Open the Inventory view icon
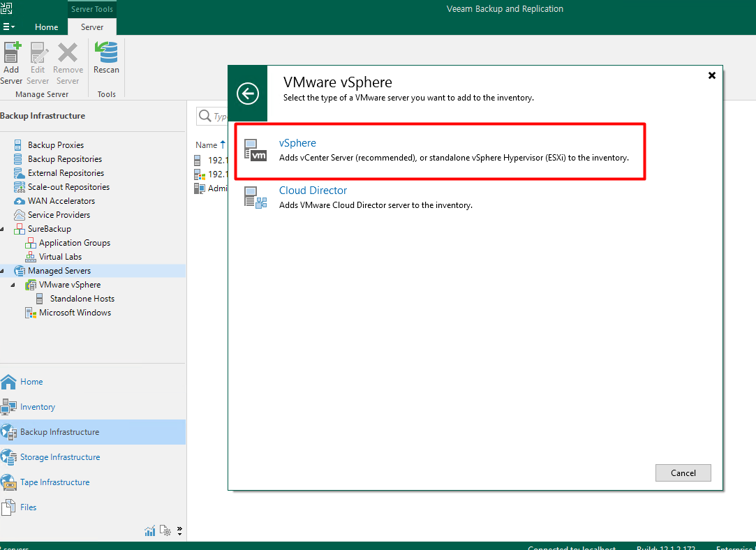Viewport: 756px width, 550px height. point(8,407)
